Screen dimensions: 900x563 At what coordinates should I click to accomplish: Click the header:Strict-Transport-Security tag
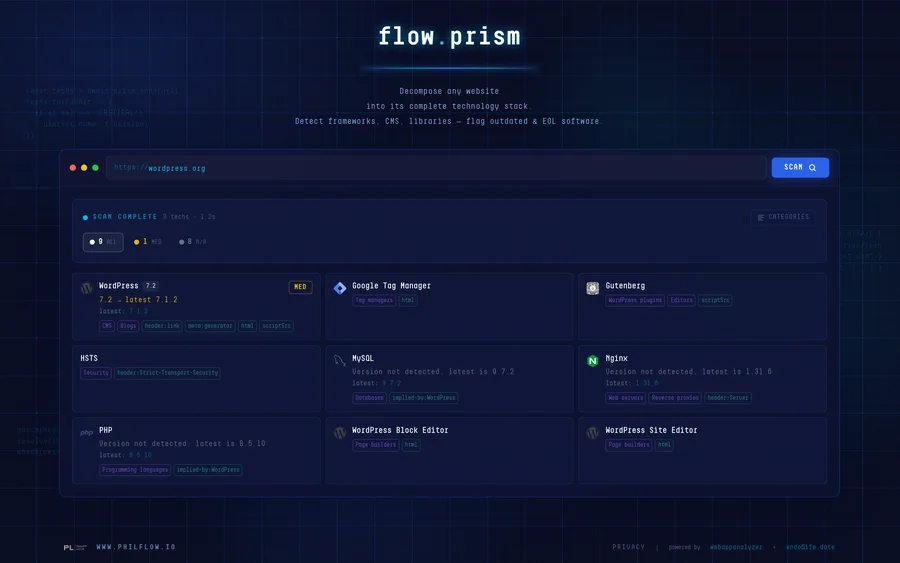(167, 373)
